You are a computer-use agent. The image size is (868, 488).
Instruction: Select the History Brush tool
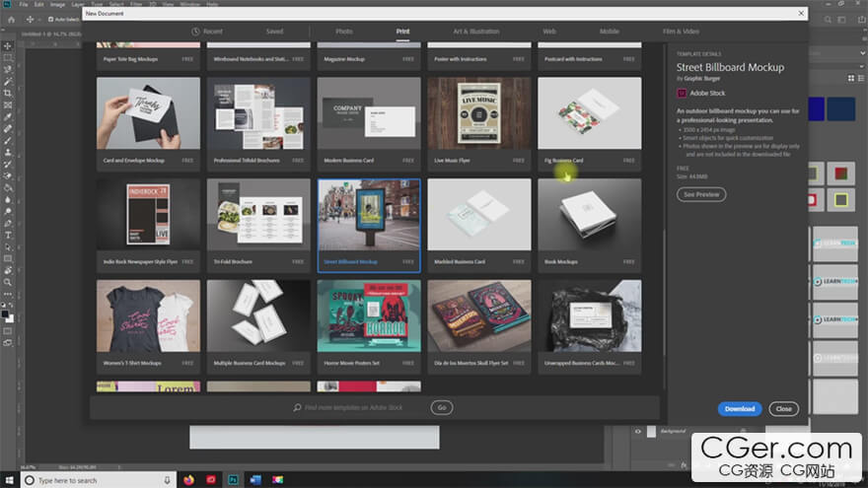pyautogui.click(x=8, y=164)
